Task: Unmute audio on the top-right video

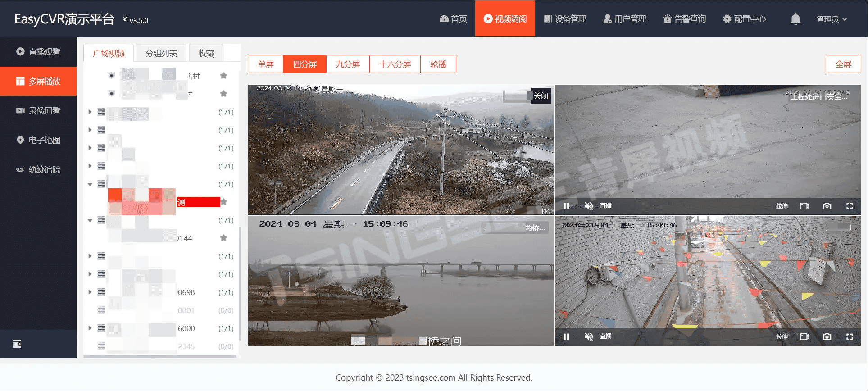Action: 588,206
